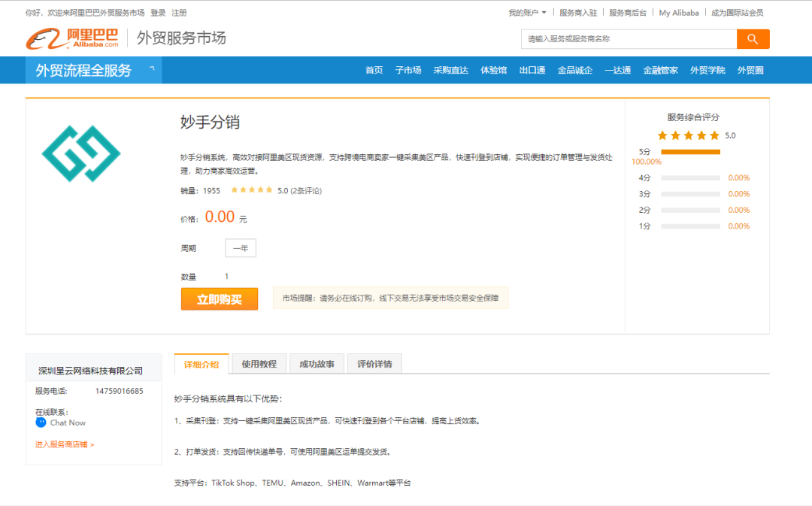This screenshot has width=812, height=506.
Task: Click the star rating next to 销量 1955
Action: coord(253,191)
